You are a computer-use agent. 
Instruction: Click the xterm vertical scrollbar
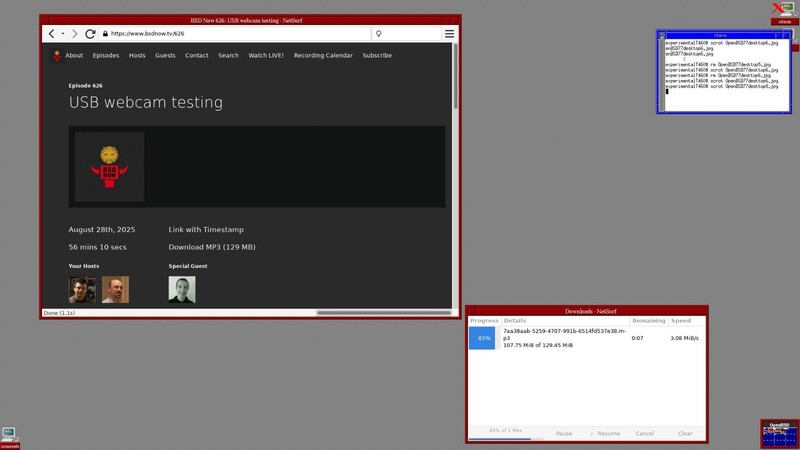click(x=662, y=74)
